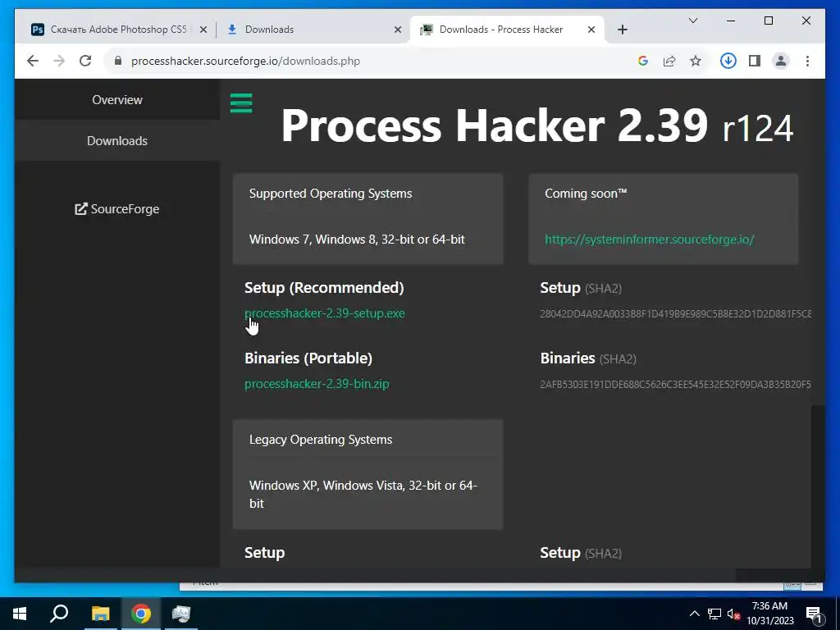Viewport: 840px width, 630px height.
Task: Click the Coming soon card title
Action: point(586,194)
